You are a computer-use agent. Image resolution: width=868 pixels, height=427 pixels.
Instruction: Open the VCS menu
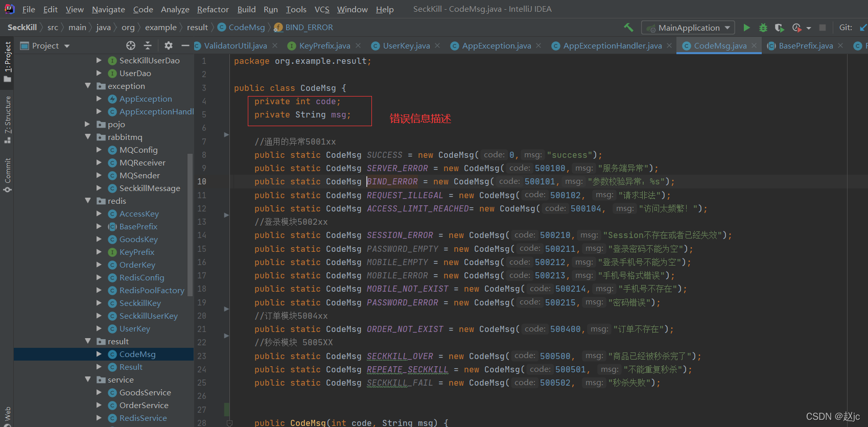(322, 9)
